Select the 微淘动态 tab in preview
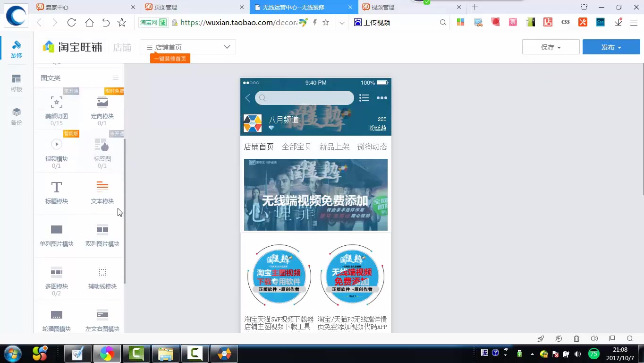 coord(373,147)
